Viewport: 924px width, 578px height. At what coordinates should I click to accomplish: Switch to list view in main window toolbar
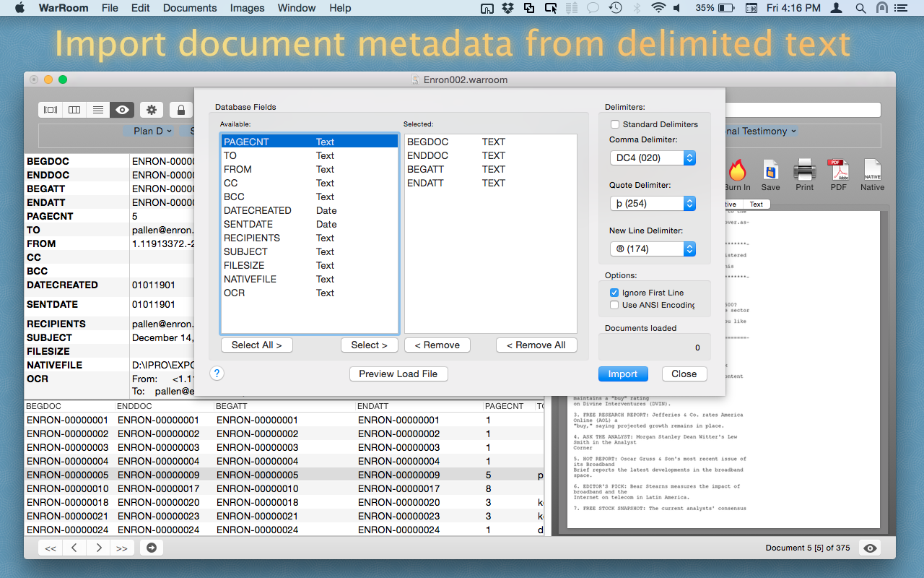(x=98, y=110)
